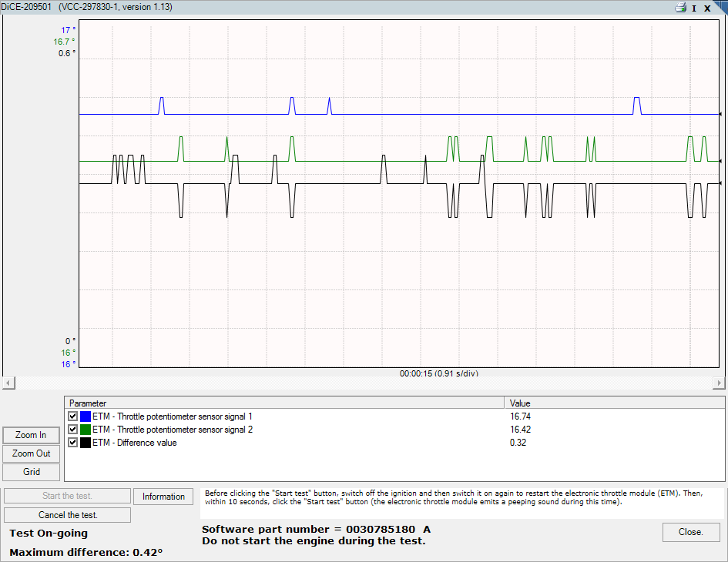This screenshot has width=728, height=562.
Task: Click the Parameter column header
Action: point(285,403)
